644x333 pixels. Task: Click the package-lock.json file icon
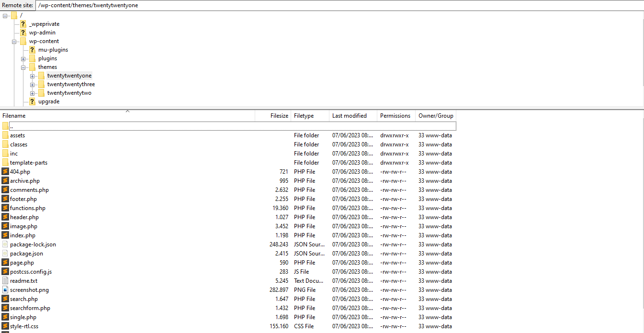tap(5, 244)
